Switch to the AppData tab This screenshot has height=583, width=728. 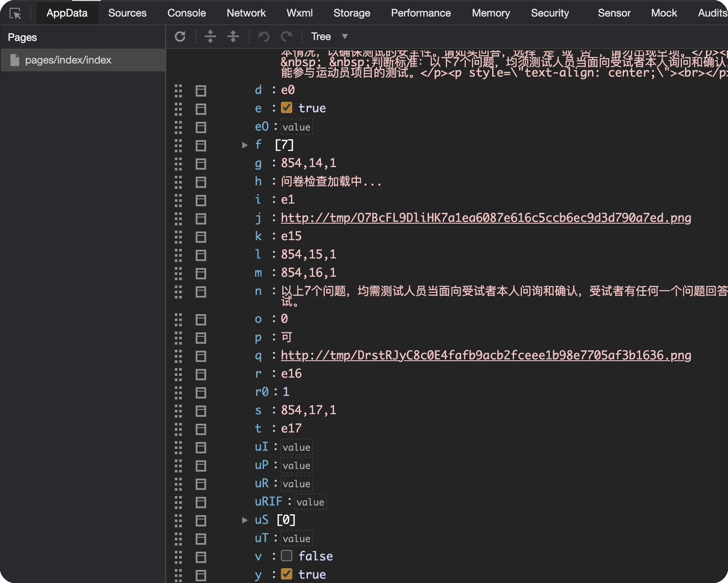67,13
